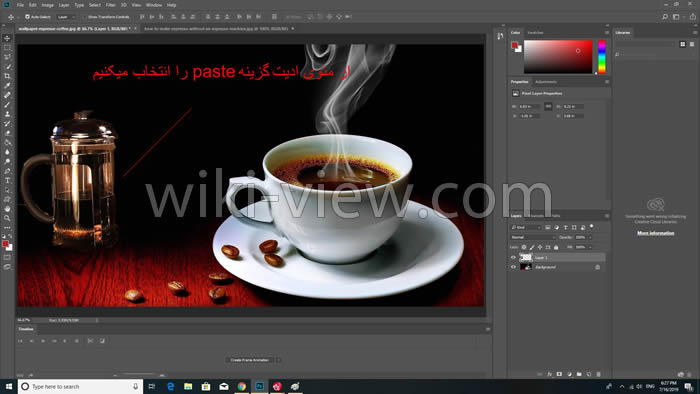Click the delete layer trash icon

click(599, 374)
